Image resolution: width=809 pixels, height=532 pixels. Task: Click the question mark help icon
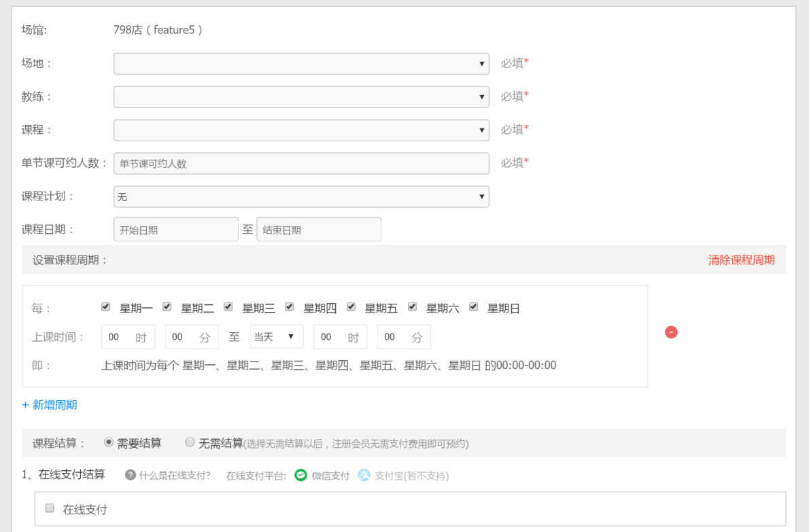tap(131, 475)
